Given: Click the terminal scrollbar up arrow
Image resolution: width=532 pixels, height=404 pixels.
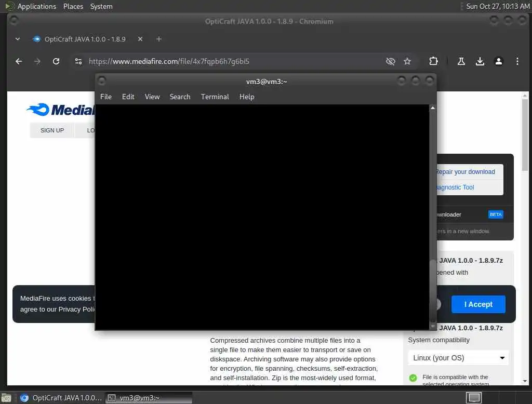Looking at the screenshot, I should point(433,108).
